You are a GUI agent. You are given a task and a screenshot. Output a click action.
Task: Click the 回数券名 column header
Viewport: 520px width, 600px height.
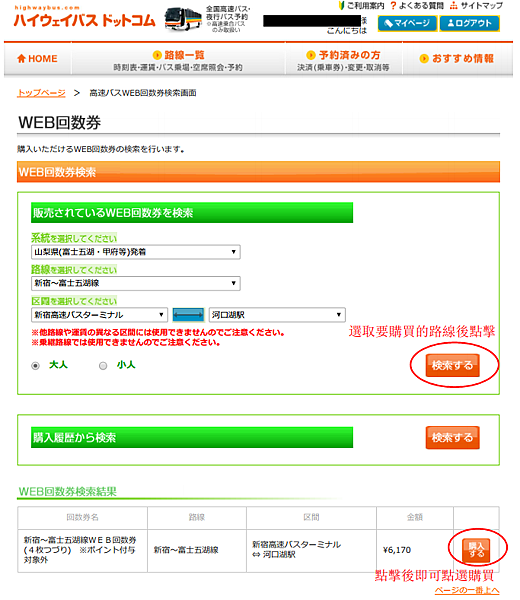(83, 518)
